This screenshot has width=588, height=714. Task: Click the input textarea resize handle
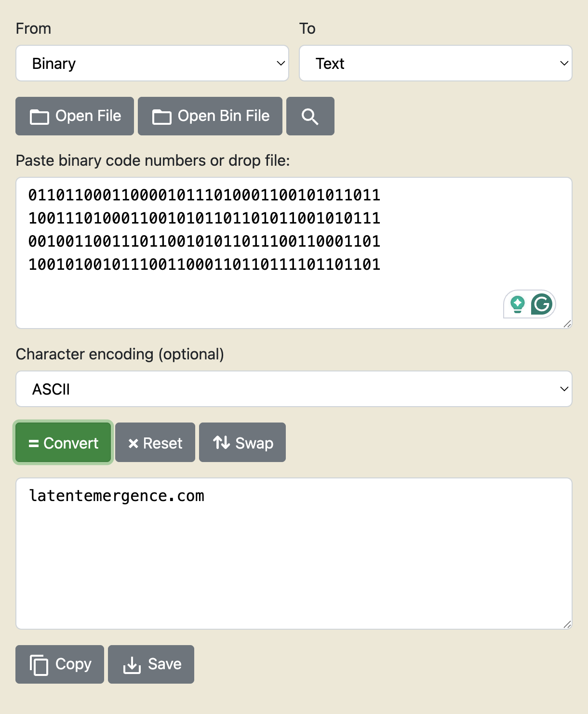tap(567, 324)
